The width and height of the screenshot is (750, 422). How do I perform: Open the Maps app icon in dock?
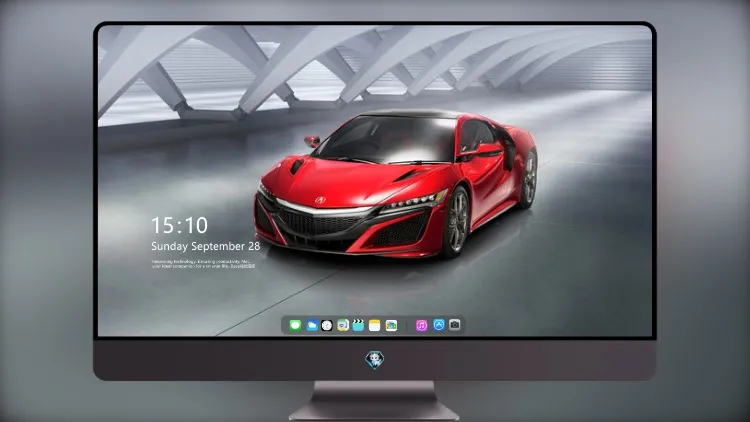tap(342, 325)
